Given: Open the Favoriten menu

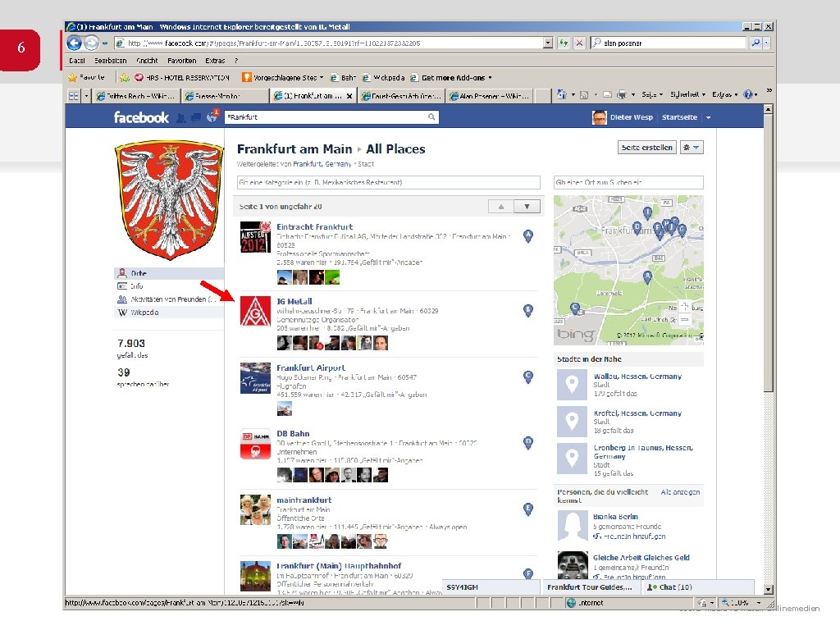Looking at the screenshot, I should pyautogui.click(x=181, y=61).
